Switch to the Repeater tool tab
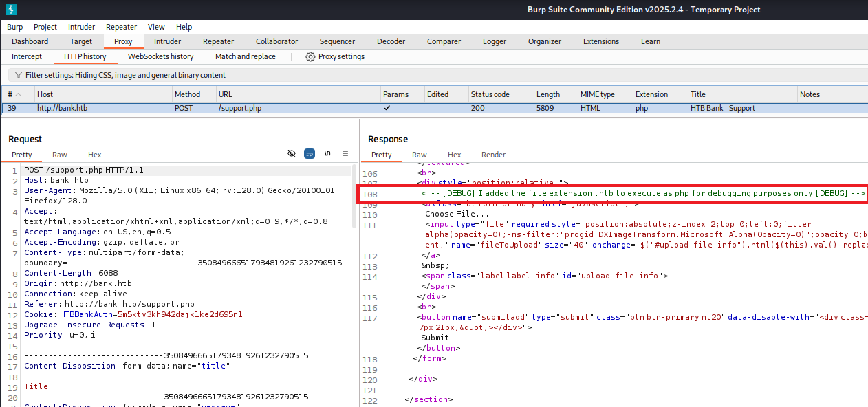This screenshot has height=407, width=868. pyautogui.click(x=218, y=41)
